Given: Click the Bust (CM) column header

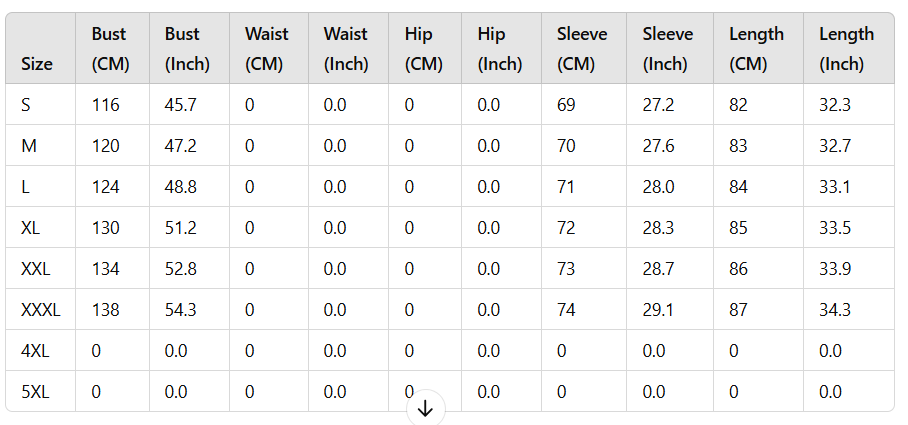Looking at the screenshot, I should 112,49.
